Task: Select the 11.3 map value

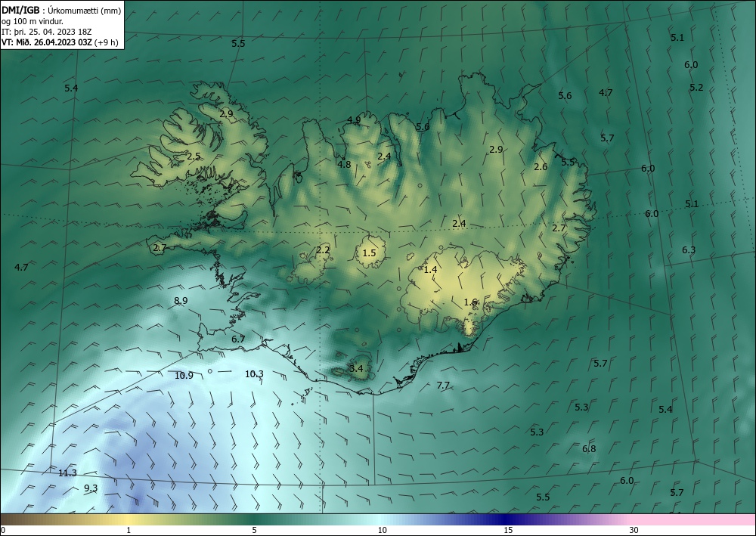Action: [67, 472]
